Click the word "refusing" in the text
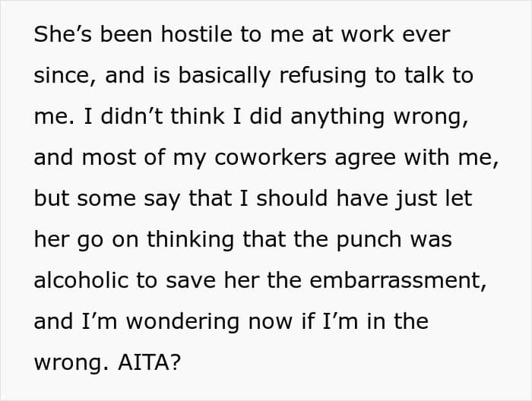Screen dimensions: 532x401 coord(323,75)
